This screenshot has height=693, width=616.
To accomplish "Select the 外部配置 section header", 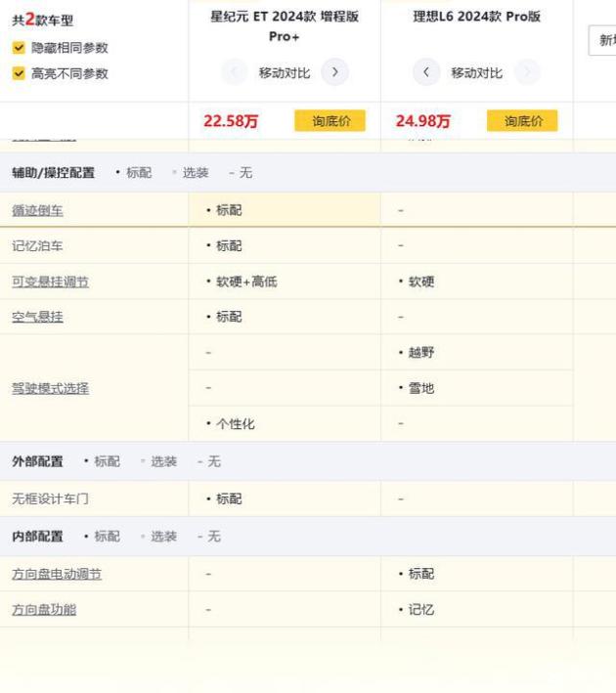I will coord(37,461).
